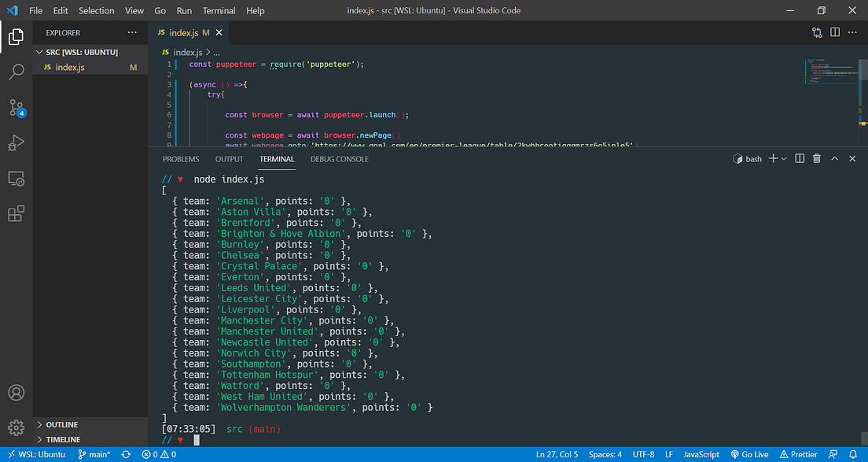Screen dimensions: 868x462
Task: Click Ln 27, Col 5 in status bar
Action: point(557,454)
